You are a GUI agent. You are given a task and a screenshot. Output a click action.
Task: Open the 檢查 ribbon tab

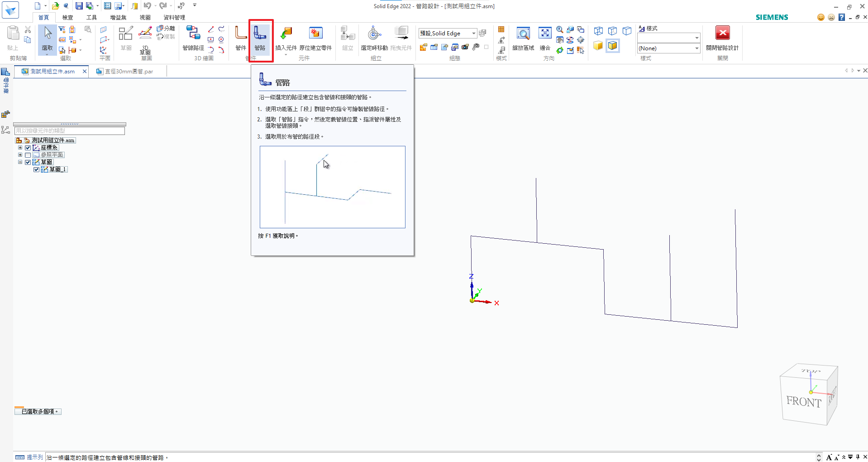pyautogui.click(x=67, y=17)
